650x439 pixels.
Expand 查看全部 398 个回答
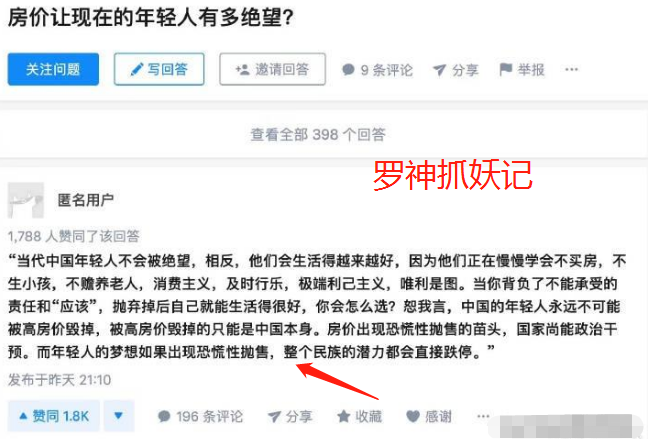coord(318,134)
